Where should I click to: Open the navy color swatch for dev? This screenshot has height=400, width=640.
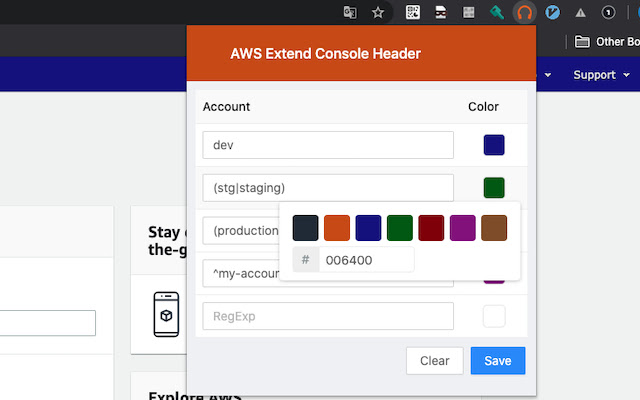point(494,145)
